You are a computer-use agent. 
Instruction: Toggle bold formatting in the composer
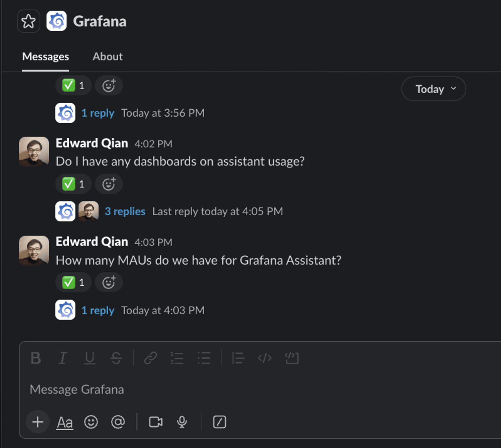click(x=36, y=358)
